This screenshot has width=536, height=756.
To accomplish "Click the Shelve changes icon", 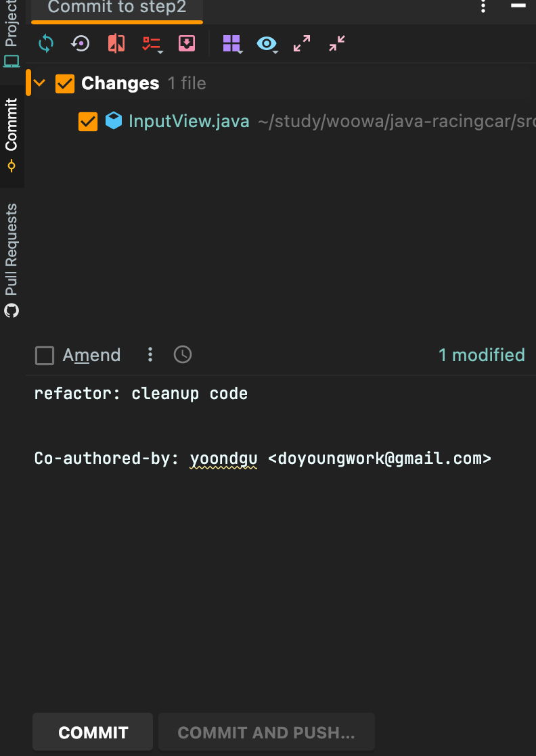I will (186, 44).
